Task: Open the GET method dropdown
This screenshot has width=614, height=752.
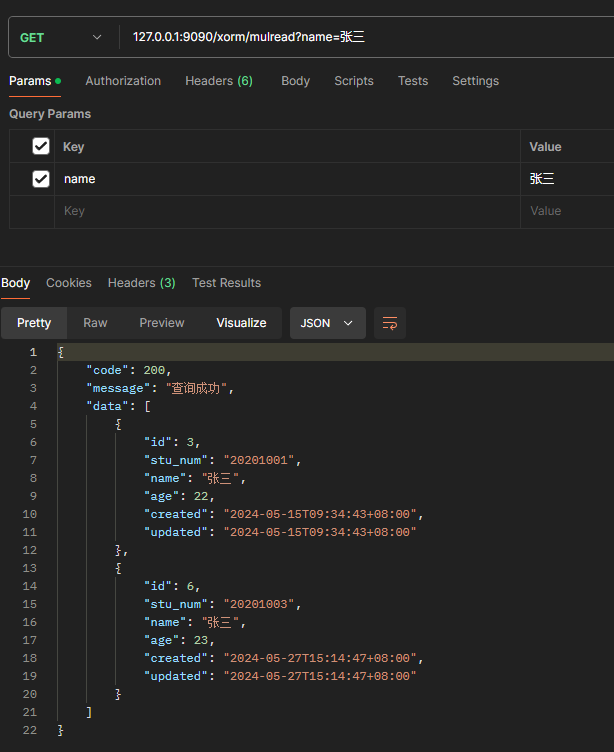Action: [x=61, y=37]
